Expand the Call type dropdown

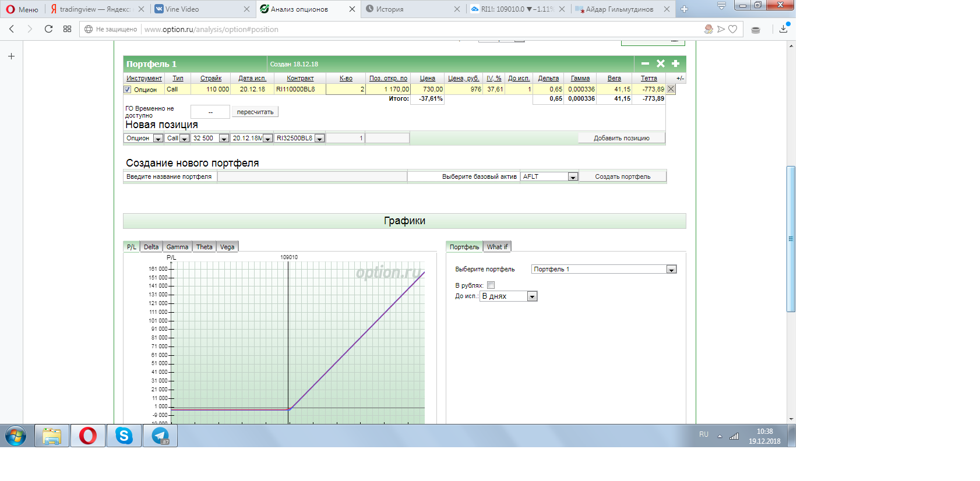pyautogui.click(x=184, y=139)
